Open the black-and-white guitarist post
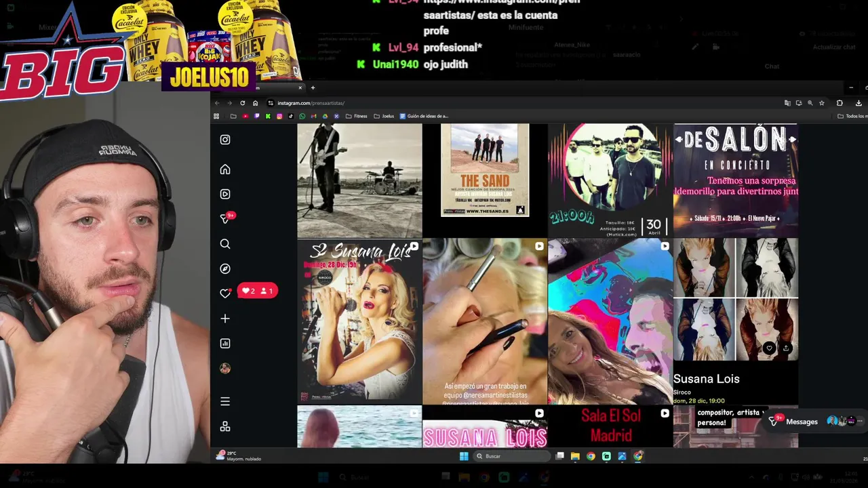 click(x=359, y=180)
